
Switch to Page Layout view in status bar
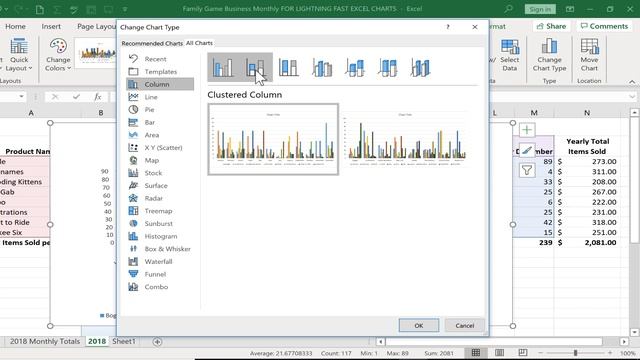499,353
